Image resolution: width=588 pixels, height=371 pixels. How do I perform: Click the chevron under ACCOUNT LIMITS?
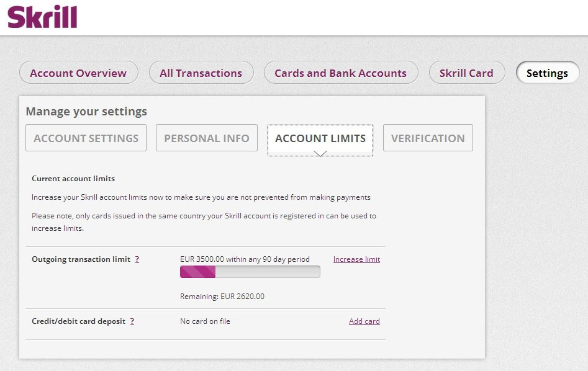(320, 153)
